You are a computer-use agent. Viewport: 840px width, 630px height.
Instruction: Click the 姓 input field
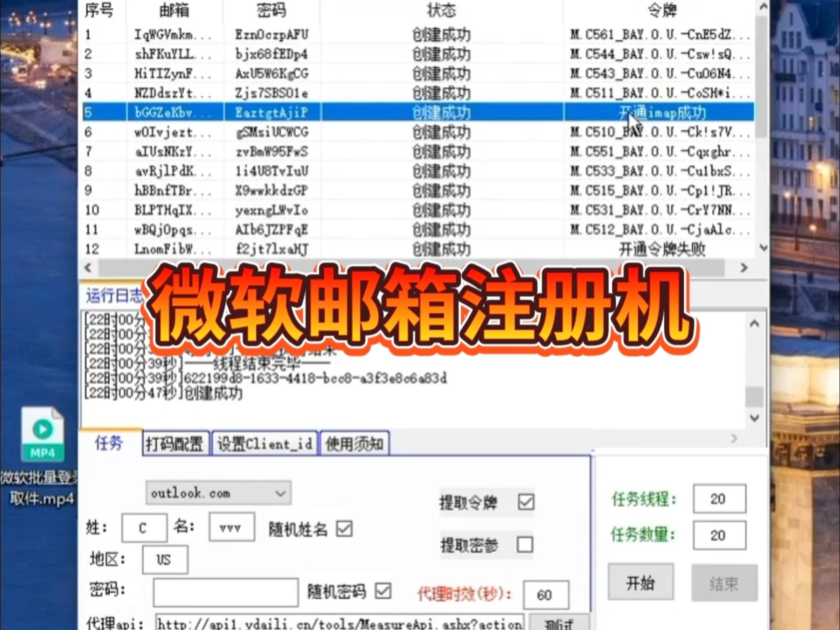click(144, 528)
